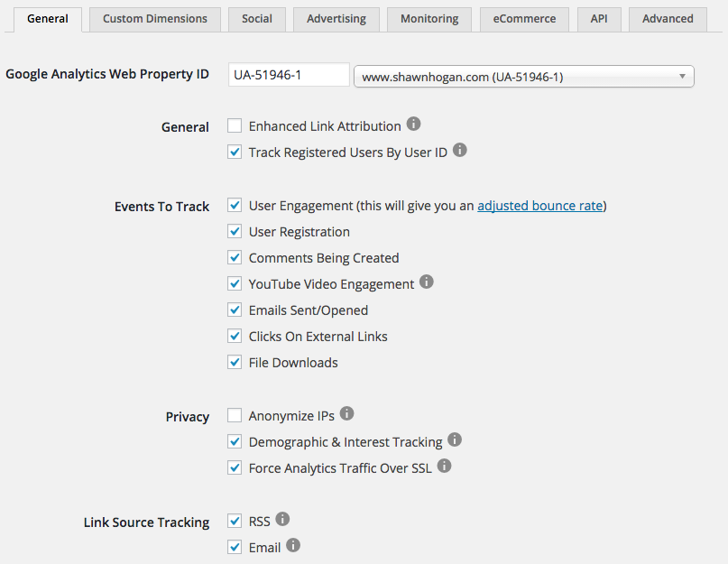The height and width of the screenshot is (564, 728).
Task: Click info icon next to Track Registered Users
Action: point(460,151)
